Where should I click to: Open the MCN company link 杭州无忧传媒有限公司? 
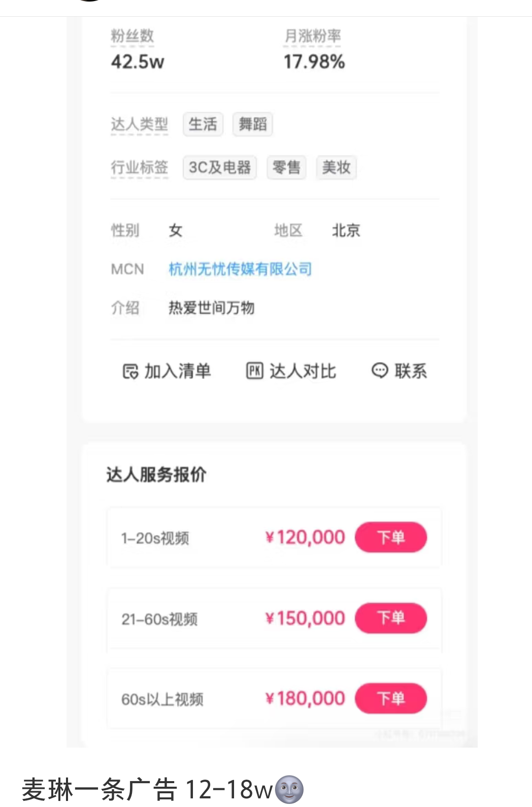point(240,269)
